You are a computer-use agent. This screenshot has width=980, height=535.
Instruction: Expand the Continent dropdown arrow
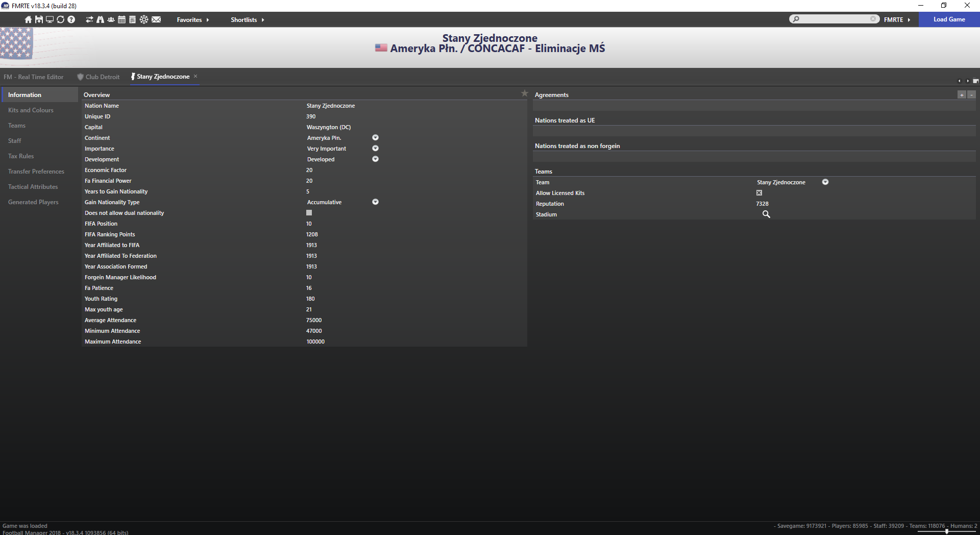pyautogui.click(x=375, y=138)
